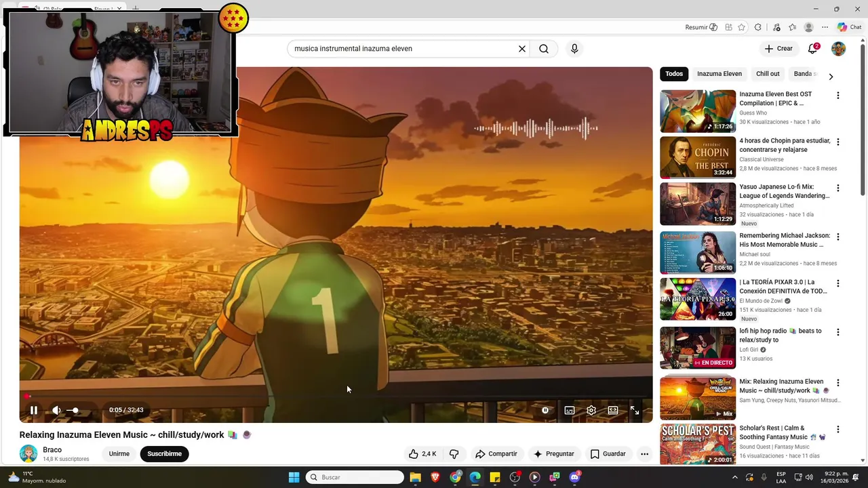Open YouTube account avatar menu
Screen dimensions: 868x488
(x=839, y=49)
